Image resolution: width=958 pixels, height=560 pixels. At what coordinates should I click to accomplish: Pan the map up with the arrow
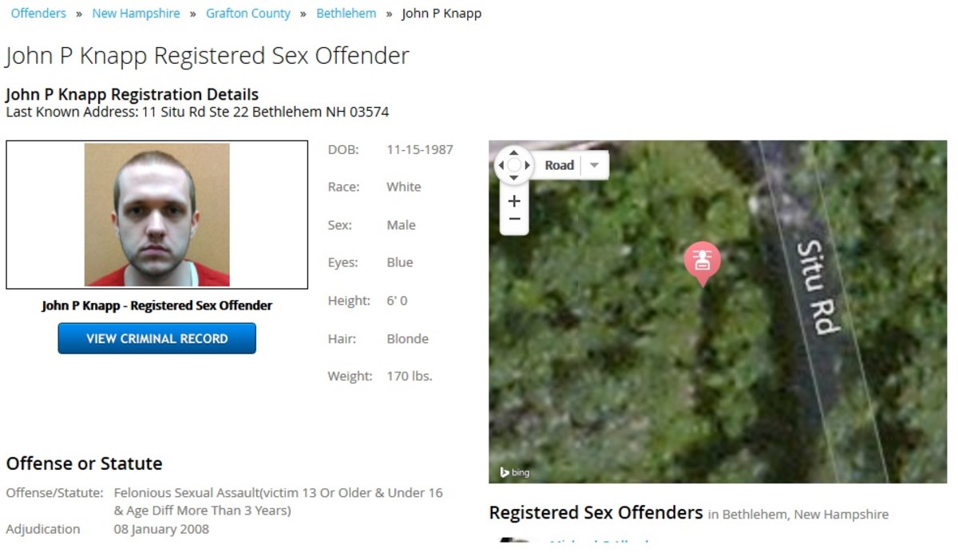[513, 152]
